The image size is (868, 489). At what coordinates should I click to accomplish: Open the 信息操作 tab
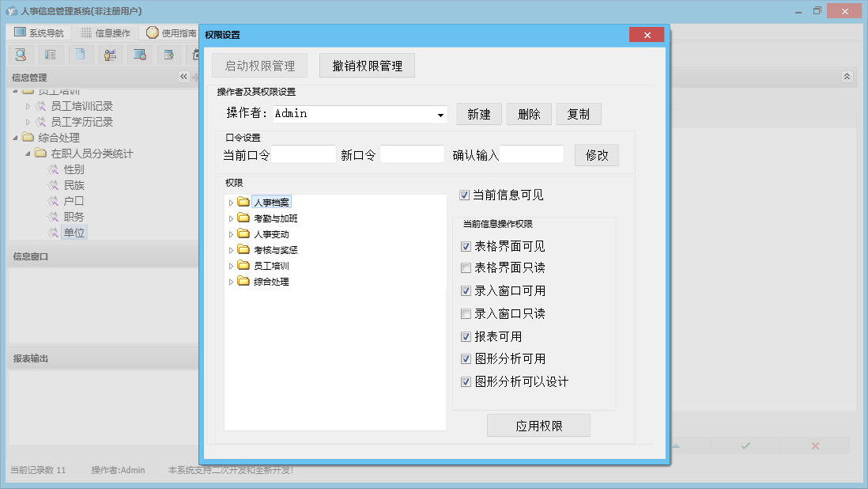click(105, 32)
